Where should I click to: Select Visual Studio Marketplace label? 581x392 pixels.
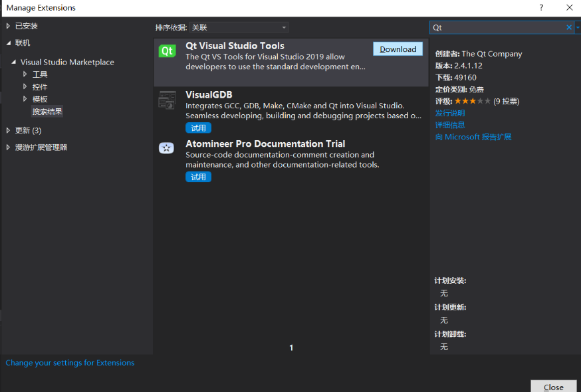pos(67,62)
